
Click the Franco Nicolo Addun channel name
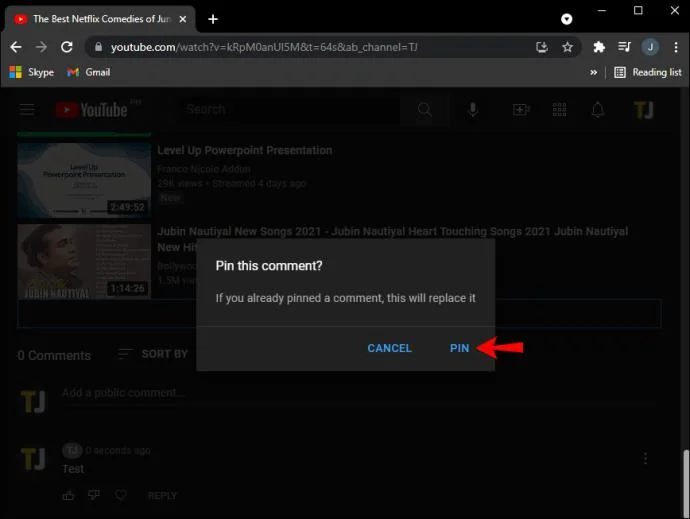(x=204, y=169)
